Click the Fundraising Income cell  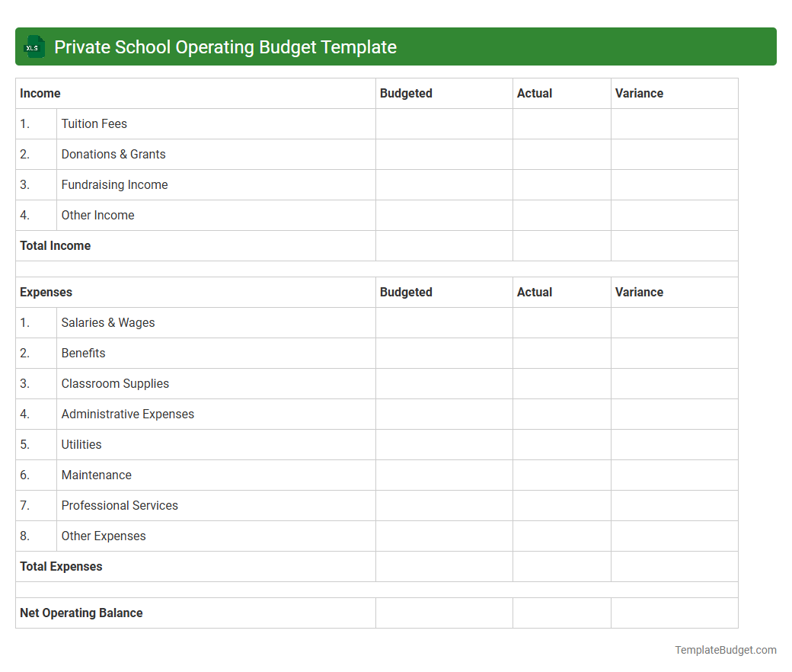[114, 184]
